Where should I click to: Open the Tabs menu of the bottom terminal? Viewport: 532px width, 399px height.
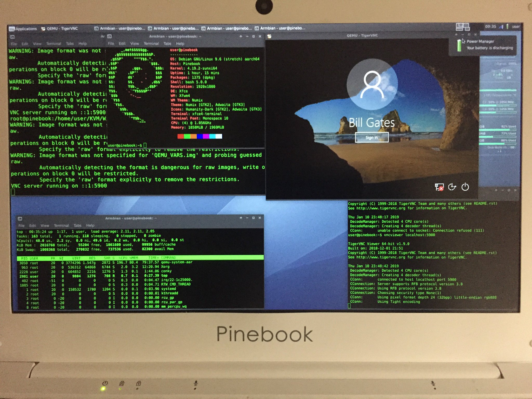coord(78,225)
